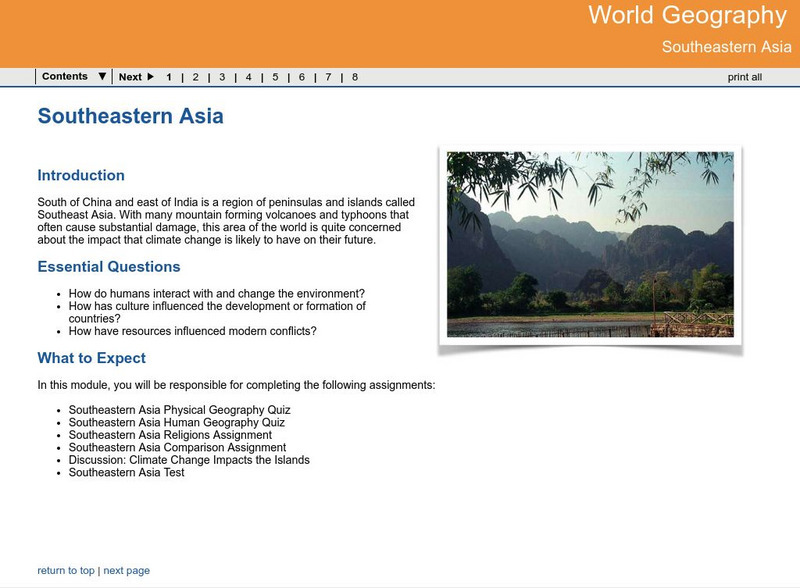Click 'Southeastern Asia Religions Assignment' item
Viewport: 800px width, 588px height.
pyautogui.click(x=170, y=435)
